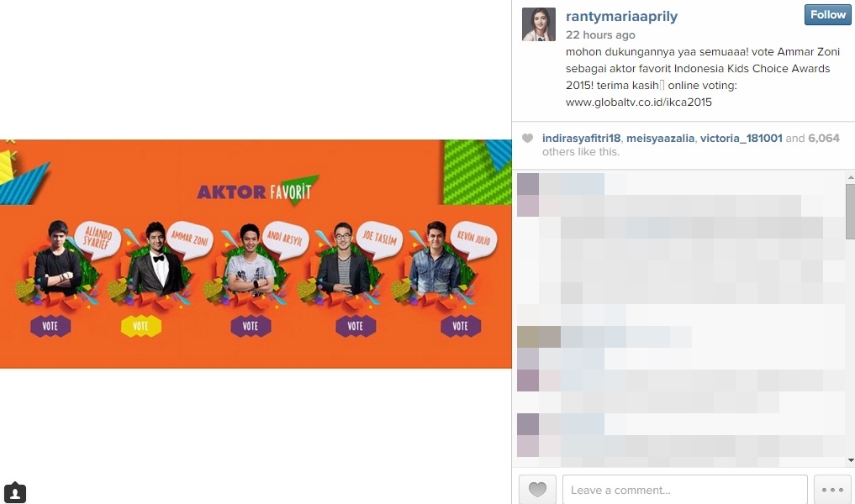Open the liker victoria_181001's profile
Viewport: 855px width, 504px height.
click(x=741, y=139)
